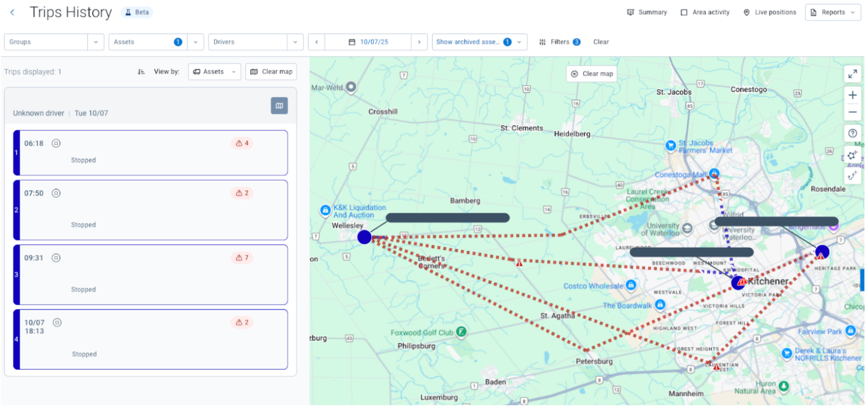Click Clear map button on the map

pyautogui.click(x=592, y=74)
